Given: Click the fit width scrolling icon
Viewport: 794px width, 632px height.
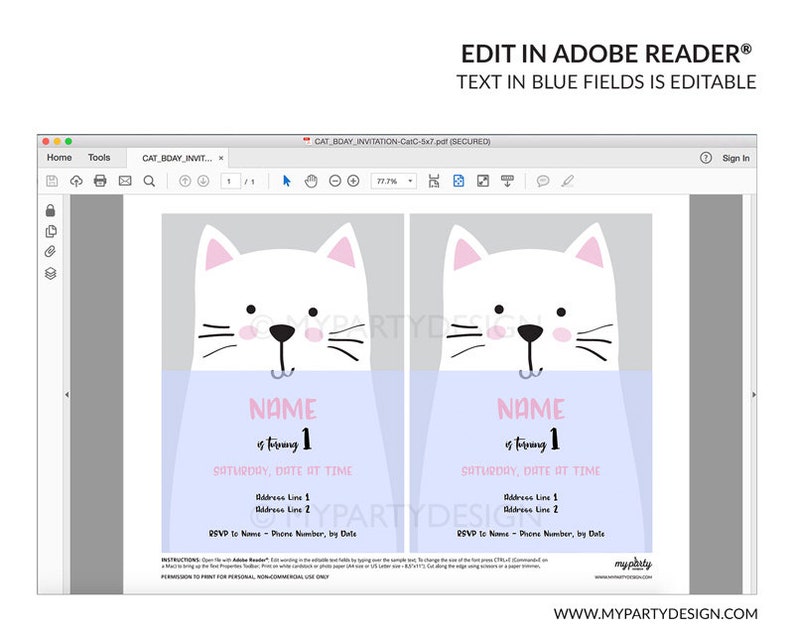Looking at the screenshot, I should pyautogui.click(x=434, y=181).
